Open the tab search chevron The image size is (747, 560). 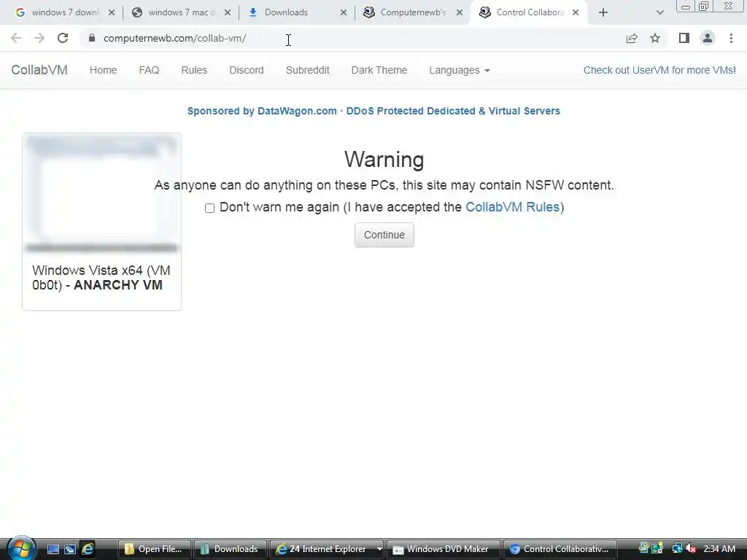pyautogui.click(x=659, y=12)
